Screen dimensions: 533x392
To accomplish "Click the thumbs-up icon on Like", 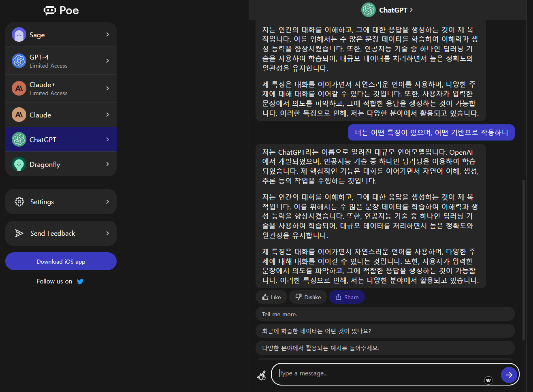I will [265, 297].
